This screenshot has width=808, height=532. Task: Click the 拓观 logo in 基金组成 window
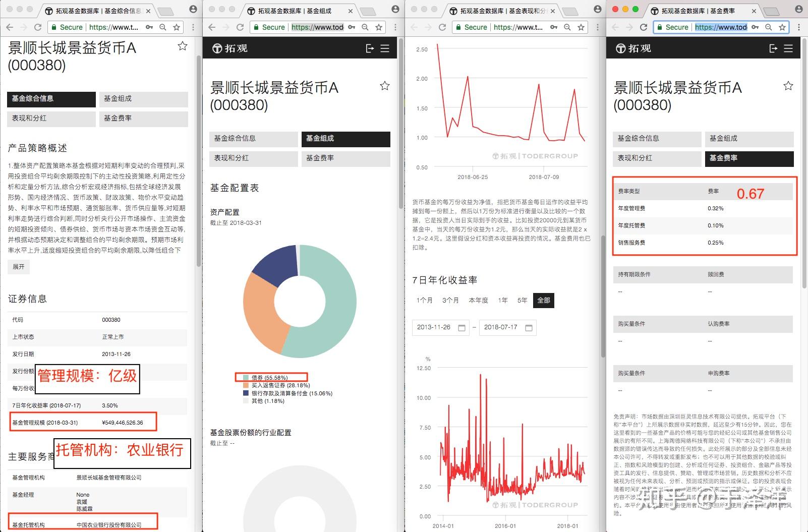click(229, 48)
